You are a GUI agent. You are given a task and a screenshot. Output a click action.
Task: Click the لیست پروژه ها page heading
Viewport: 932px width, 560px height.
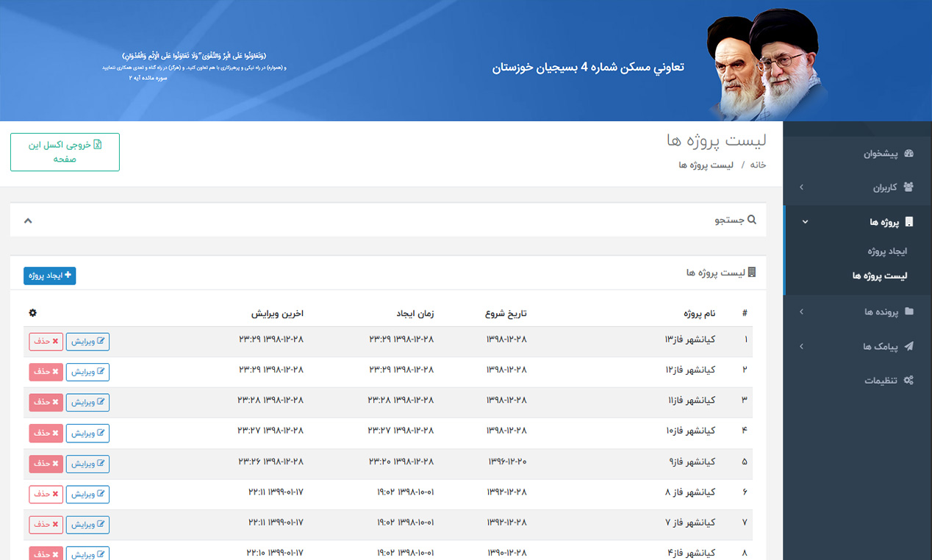click(716, 140)
